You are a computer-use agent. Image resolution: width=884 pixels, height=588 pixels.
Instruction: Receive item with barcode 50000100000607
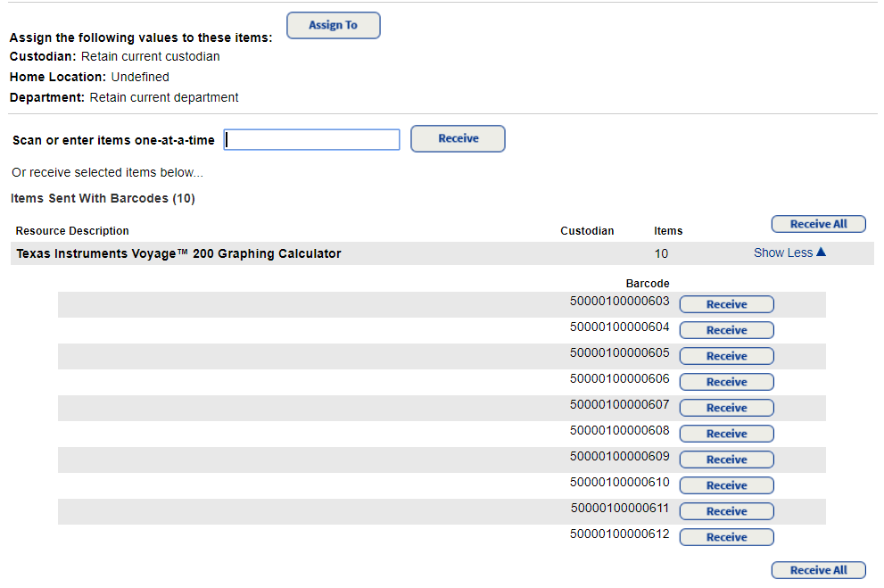[x=726, y=407]
